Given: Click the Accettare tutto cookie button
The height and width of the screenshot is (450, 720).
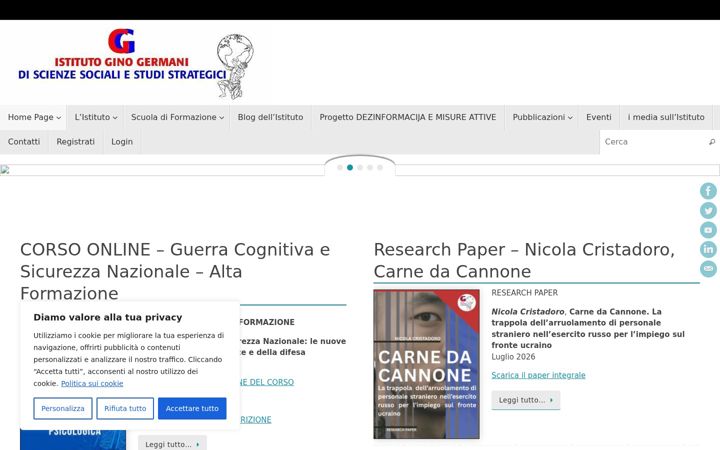Looking at the screenshot, I should [192, 408].
